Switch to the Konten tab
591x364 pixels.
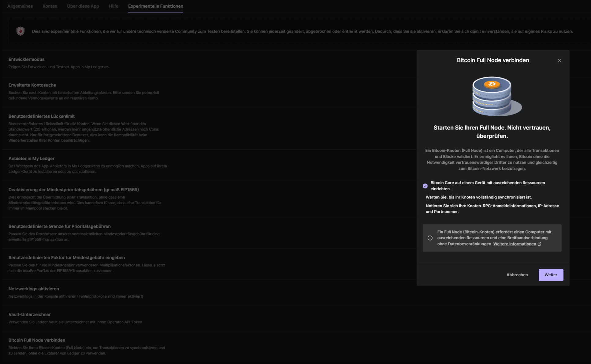pyautogui.click(x=50, y=6)
